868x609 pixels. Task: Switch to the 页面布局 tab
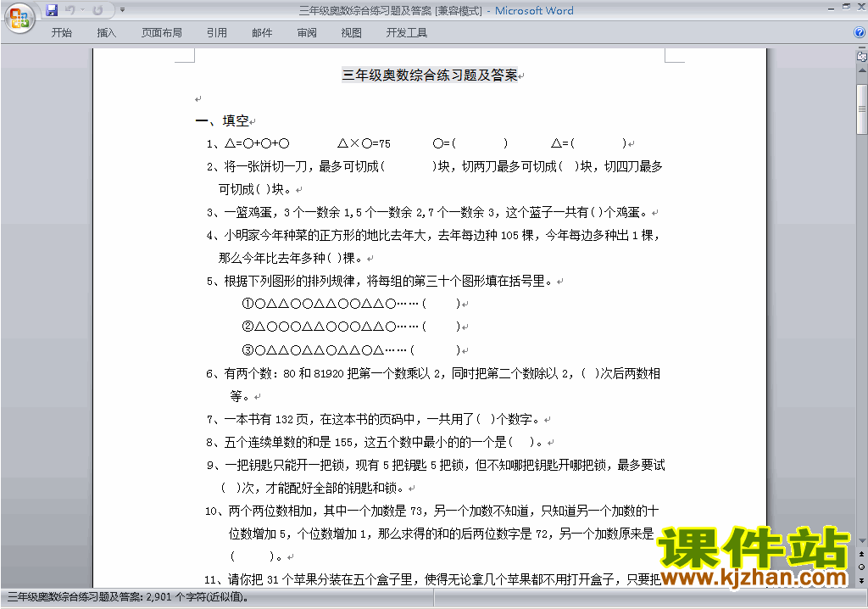tap(161, 33)
